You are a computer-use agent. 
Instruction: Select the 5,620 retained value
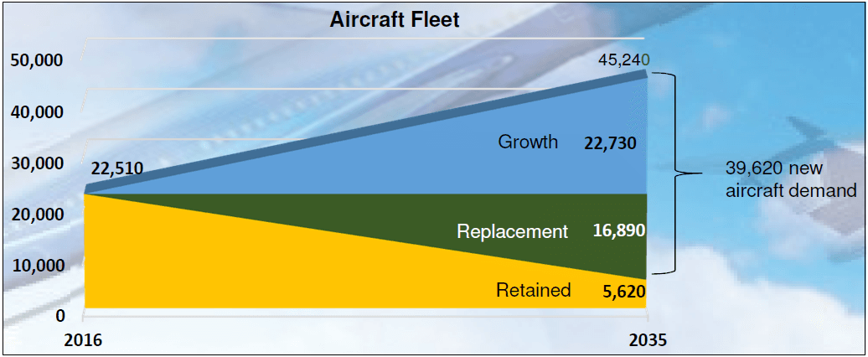tap(624, 292)
